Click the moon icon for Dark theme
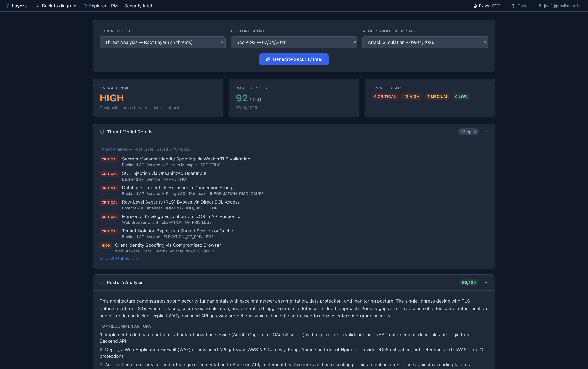 point(513,6)
